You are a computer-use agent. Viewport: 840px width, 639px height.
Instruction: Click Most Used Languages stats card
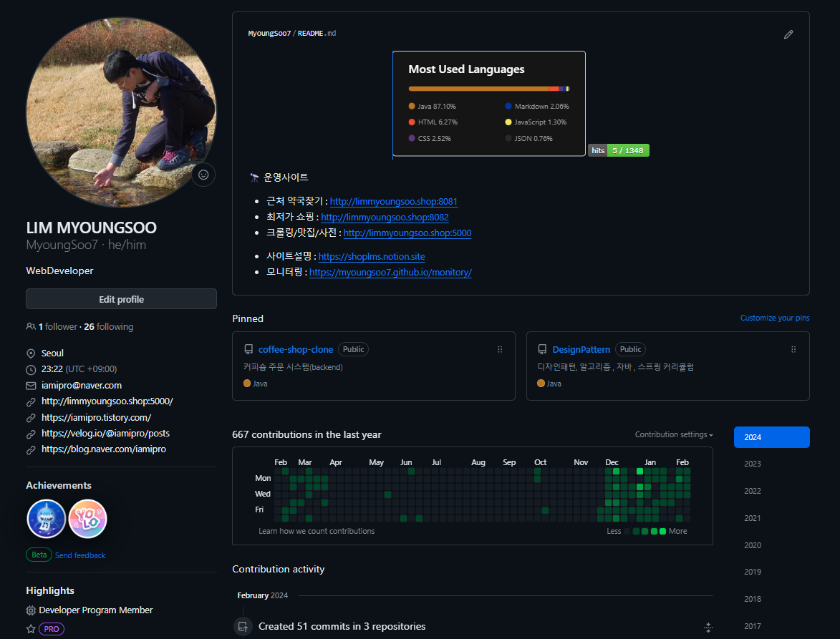coord(489,104)
